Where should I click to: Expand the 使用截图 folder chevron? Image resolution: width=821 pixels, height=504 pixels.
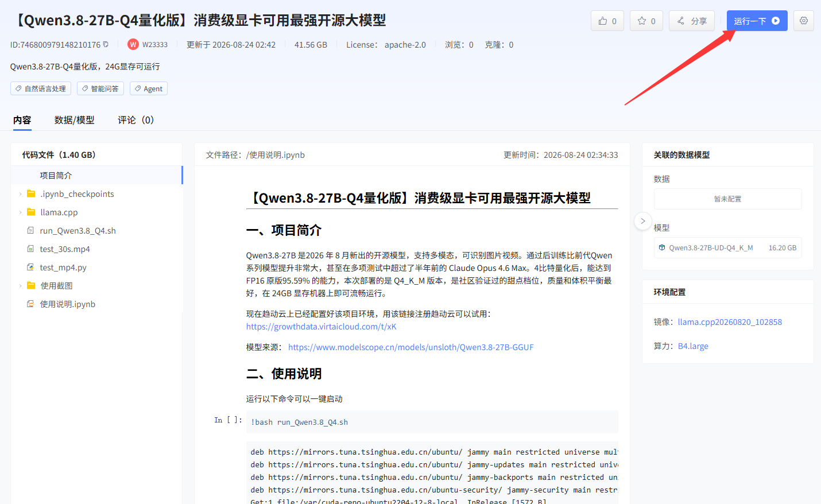click(21, 286)
